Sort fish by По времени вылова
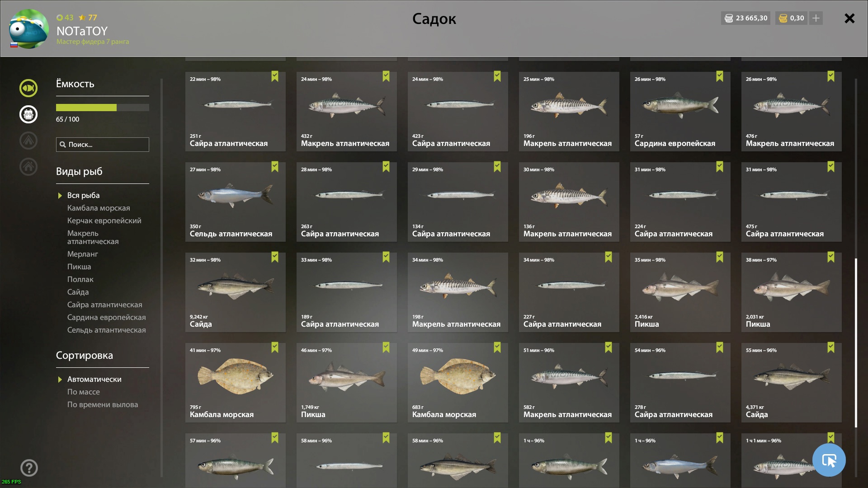 click(103, 404)
